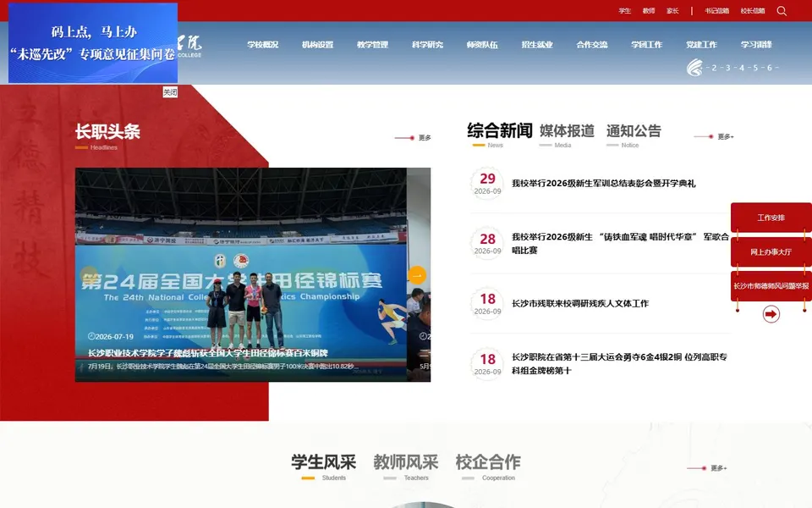This screenshot has height=508, width=812.
Task: Click the orange next-slide arrow on headline photo
Action: coord(417,275)
